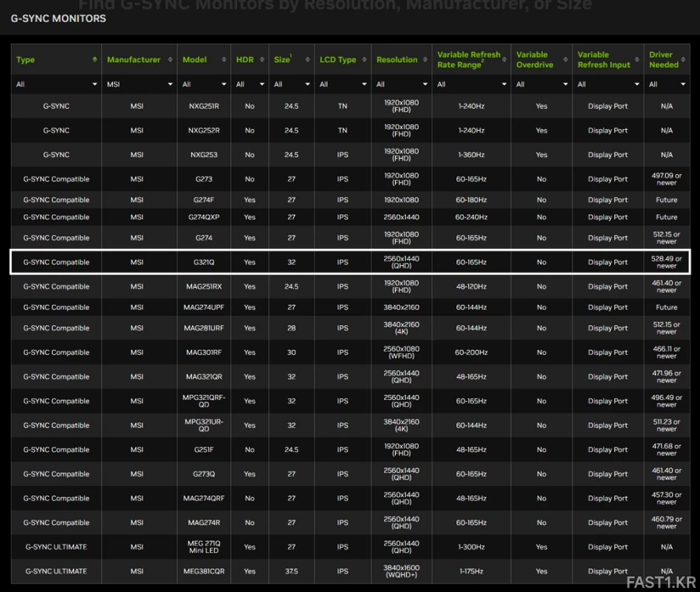Select the G274QXP model cell
The image size is (700, 592).
(204, 217)
